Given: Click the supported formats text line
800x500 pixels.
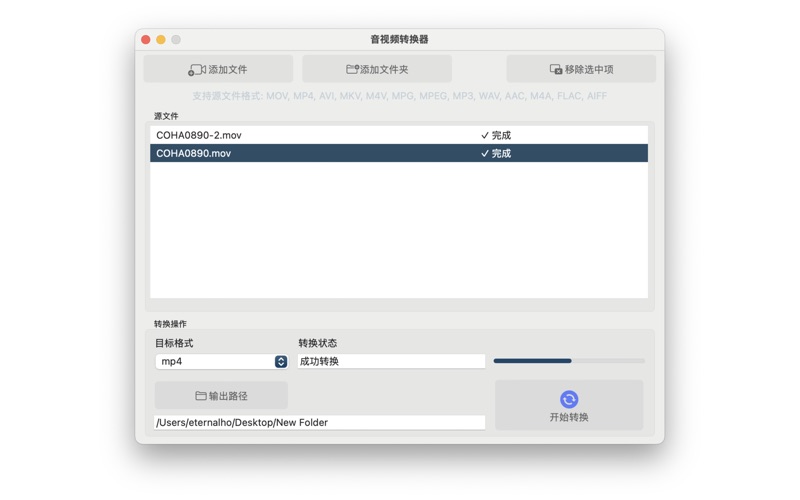Looking at the screenshot, I should [x=399, y=96].
